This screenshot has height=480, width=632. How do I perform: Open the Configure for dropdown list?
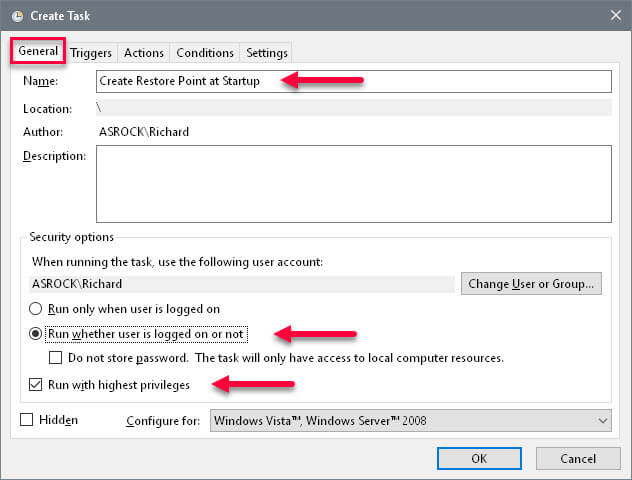click(410, 421)
